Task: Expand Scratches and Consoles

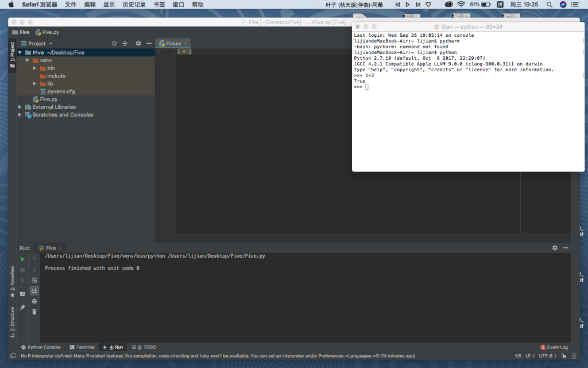Action: [20, 115]
